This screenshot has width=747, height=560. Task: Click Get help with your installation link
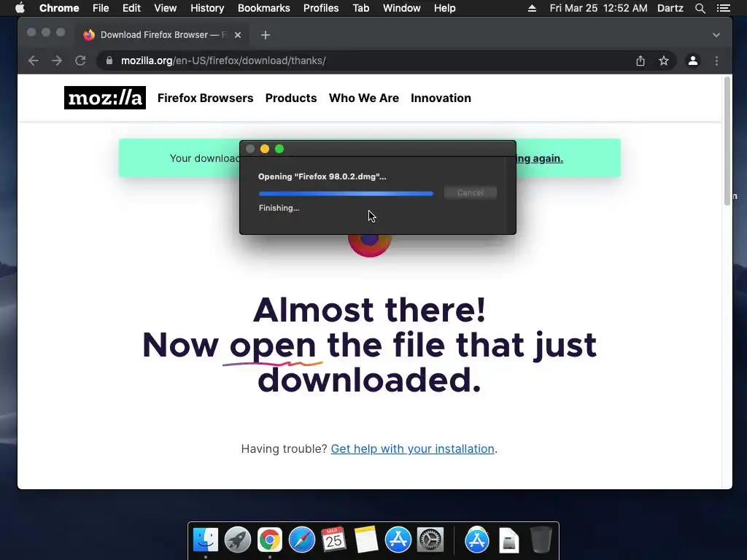(413, 448)
